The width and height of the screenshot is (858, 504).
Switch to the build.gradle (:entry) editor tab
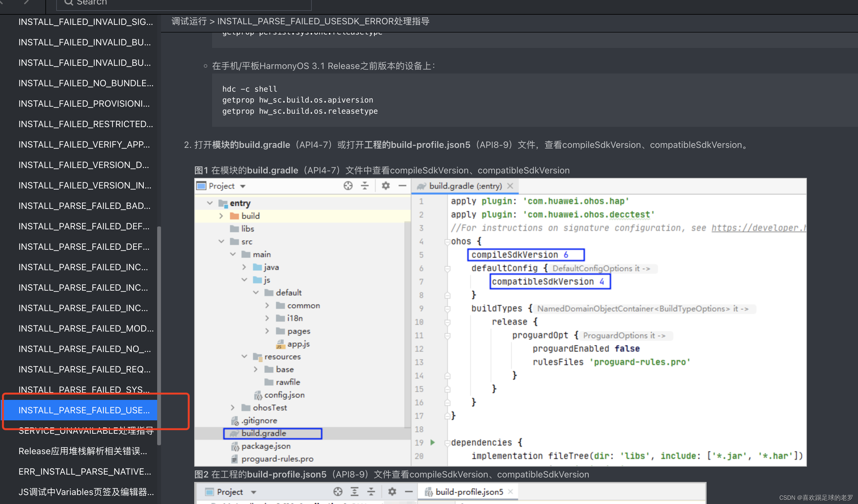click(465, 186)
